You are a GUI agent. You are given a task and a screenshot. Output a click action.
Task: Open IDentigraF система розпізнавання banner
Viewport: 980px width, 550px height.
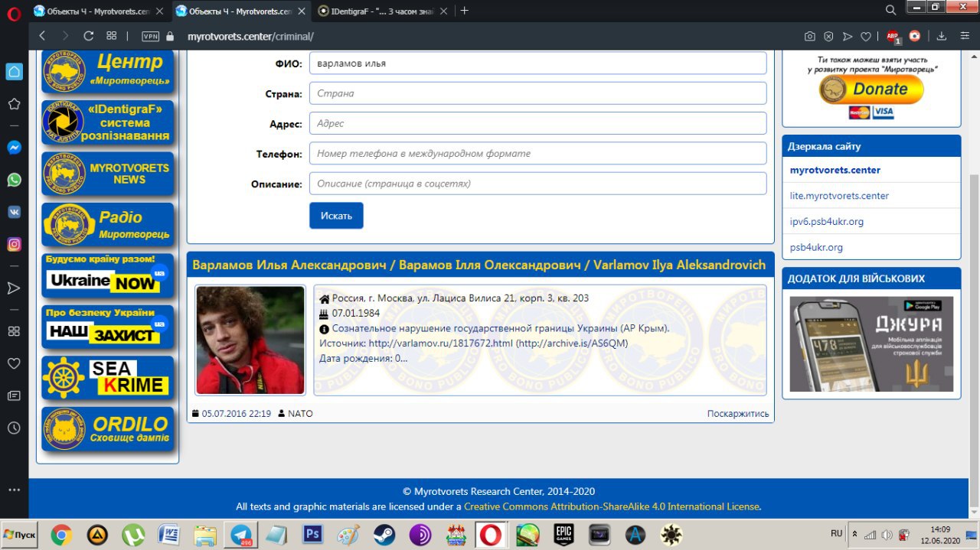coord(108,122)
